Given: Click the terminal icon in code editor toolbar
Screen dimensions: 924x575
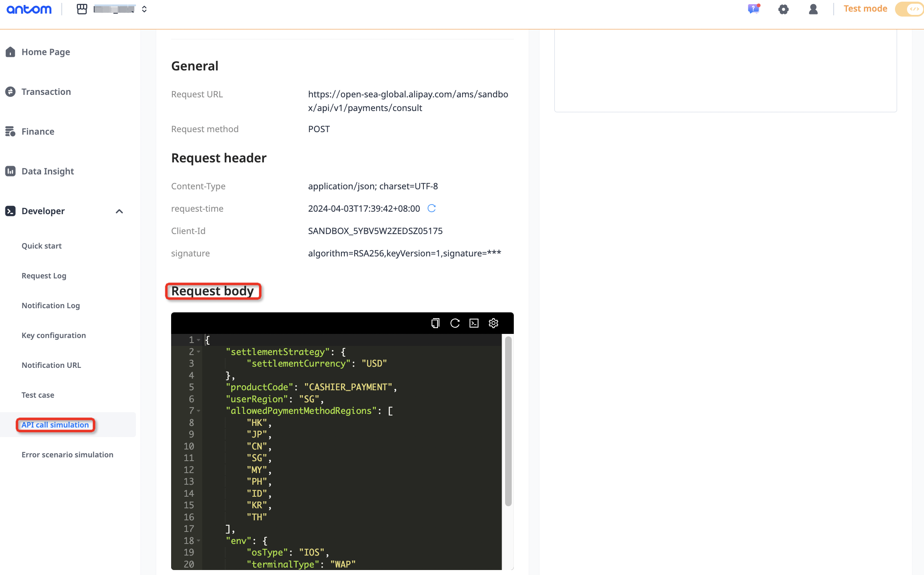Looking at the screenshot, I should coord(474,323).
